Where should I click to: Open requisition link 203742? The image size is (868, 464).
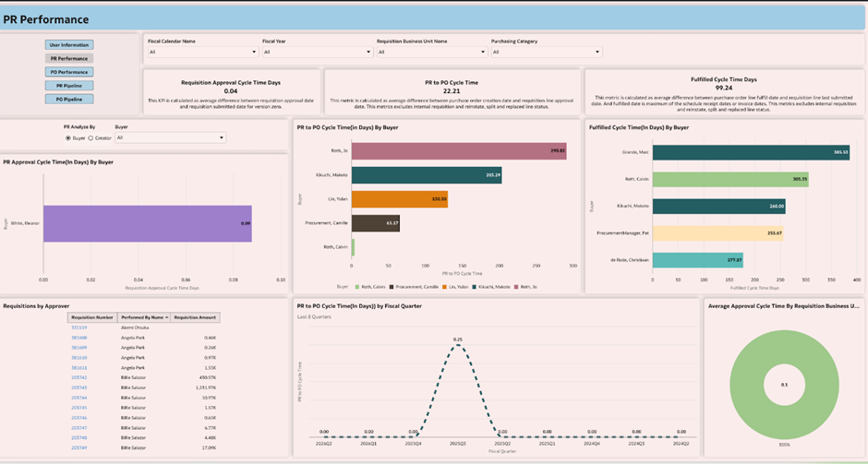coord(79,377)
